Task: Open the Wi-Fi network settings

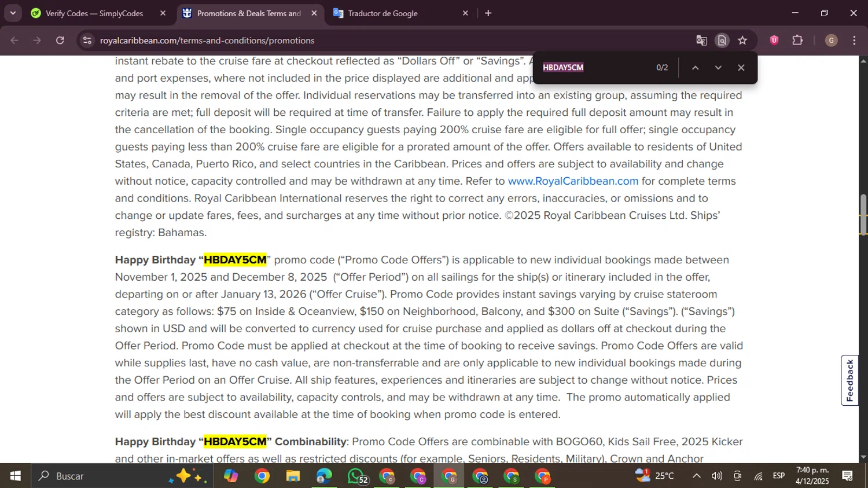Action: (x=758, y=476)
